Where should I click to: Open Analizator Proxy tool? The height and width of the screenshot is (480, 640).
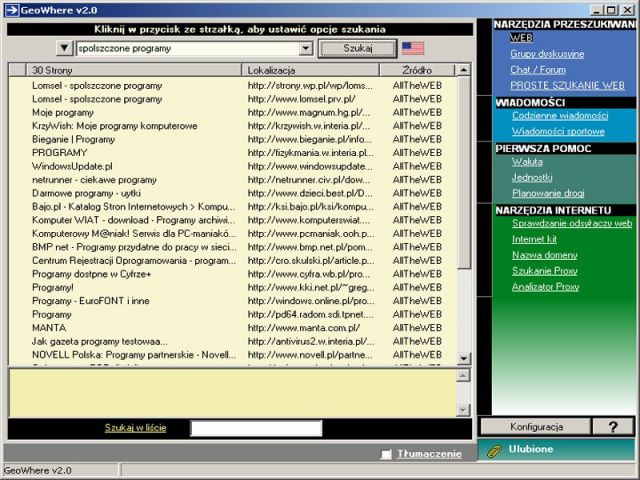point(546,287)
